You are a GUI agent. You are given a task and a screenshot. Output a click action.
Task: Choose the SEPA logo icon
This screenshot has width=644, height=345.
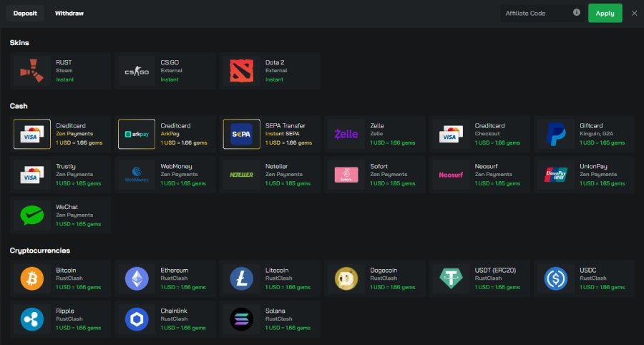(x=242, y=134)
